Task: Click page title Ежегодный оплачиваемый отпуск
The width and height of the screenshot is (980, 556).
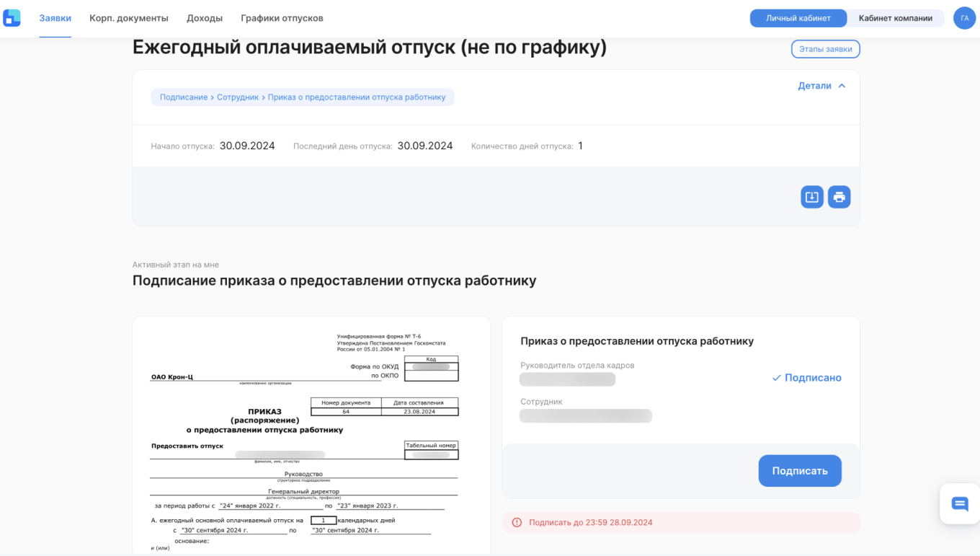Action: (x=370, y=48)
